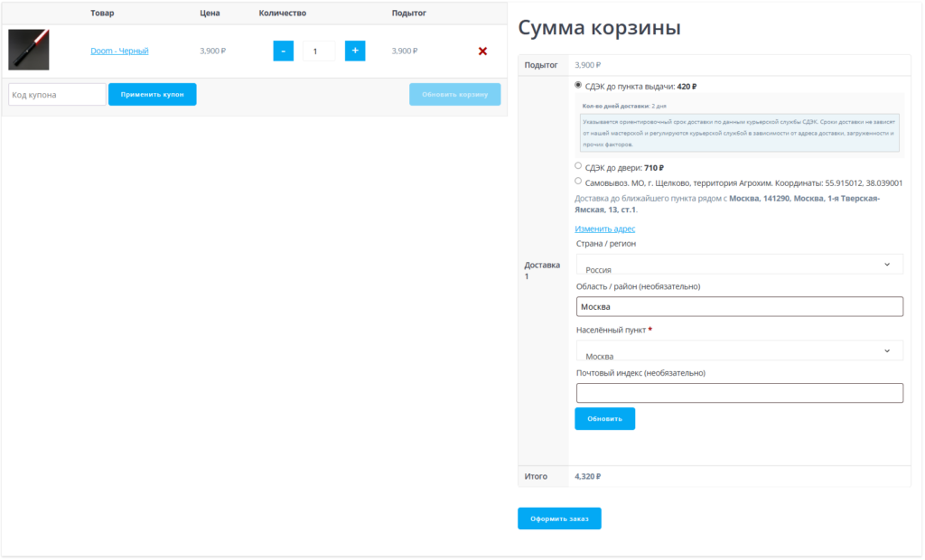Viewport: 925px width, 560px height.
Task: Expand the Населённый пункт dropdown
Action: pos(739,350)
